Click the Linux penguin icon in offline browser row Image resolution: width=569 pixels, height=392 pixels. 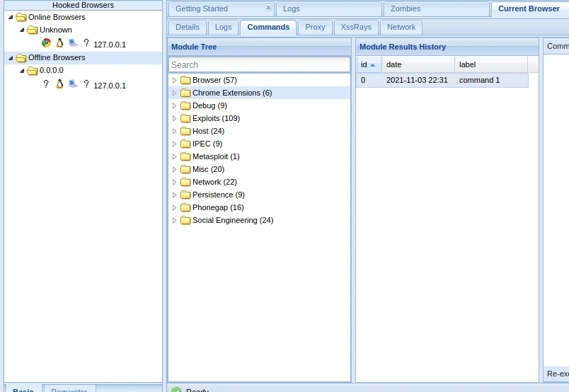click(59, 84)
